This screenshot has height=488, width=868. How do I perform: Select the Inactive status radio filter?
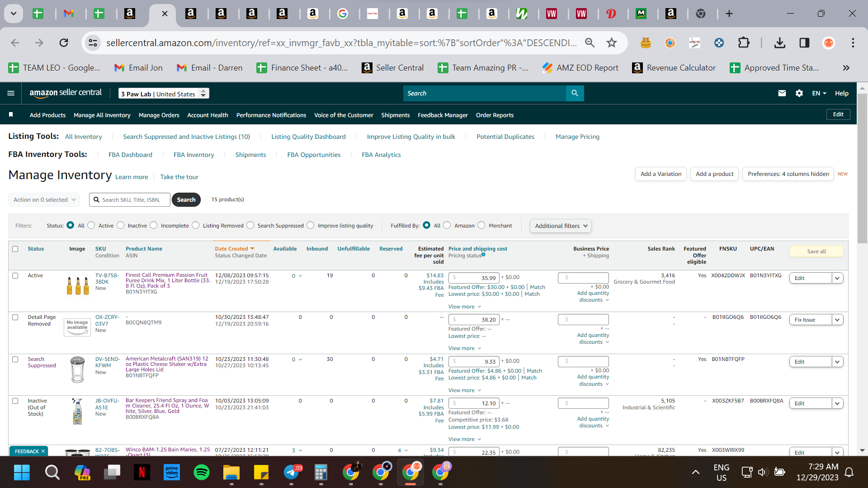(x=121, y=225)
